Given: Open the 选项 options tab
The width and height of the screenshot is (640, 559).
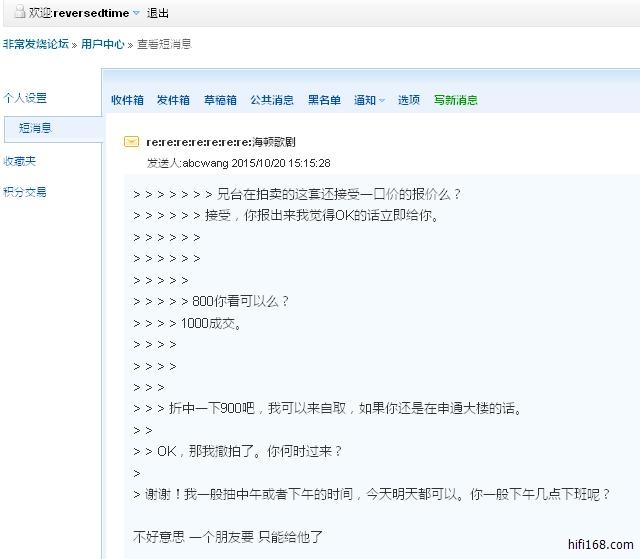Looking at the screenshot, I should point(409,100).
